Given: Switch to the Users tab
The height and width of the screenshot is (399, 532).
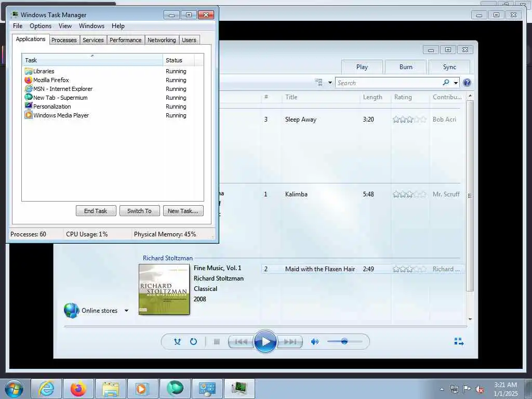Looking at the screenshot, I should pyautogui.click(x=189, y=40).
